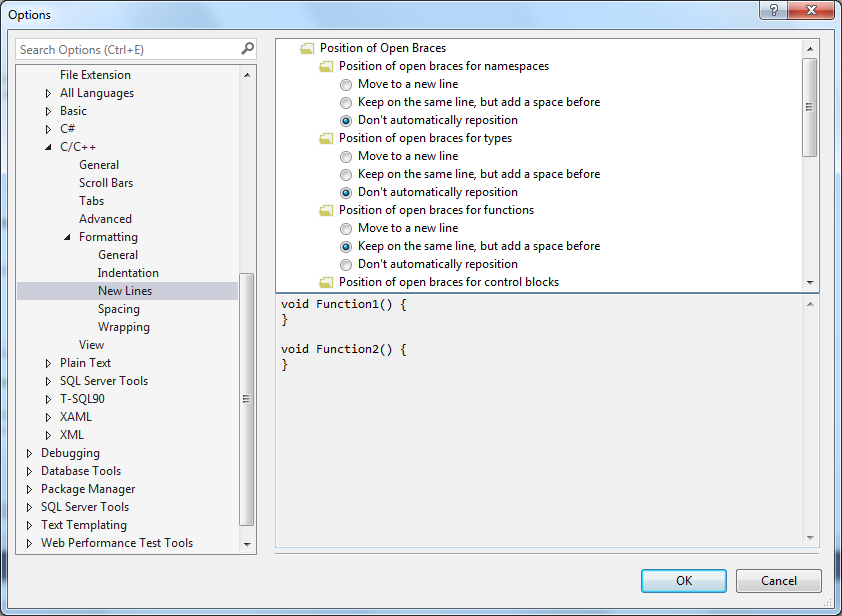The height and width of the screenshot is (616, 842).
Task: Go to the Spacing options page
Action: 119,309
